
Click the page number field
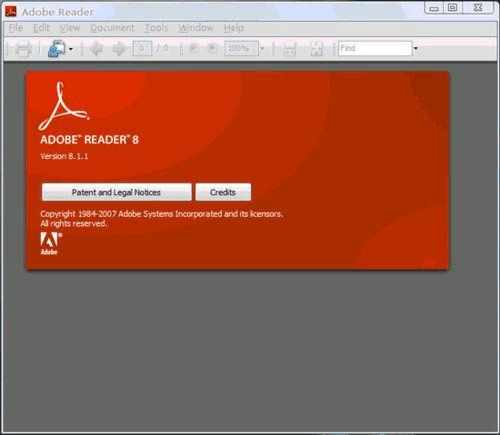pyautogui.click(x=142, y=49)
